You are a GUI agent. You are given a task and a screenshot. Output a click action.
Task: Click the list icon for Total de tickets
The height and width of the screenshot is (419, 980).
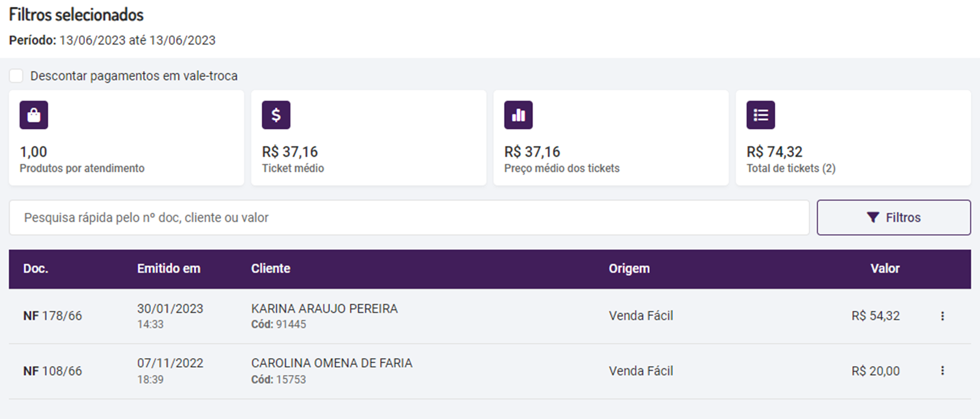[760, 115]
